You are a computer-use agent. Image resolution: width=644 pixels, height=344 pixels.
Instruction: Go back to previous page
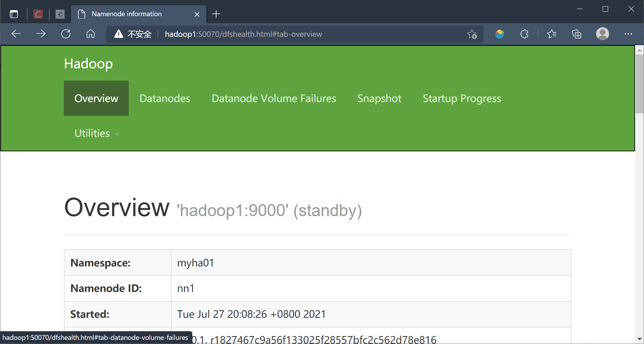16,34
